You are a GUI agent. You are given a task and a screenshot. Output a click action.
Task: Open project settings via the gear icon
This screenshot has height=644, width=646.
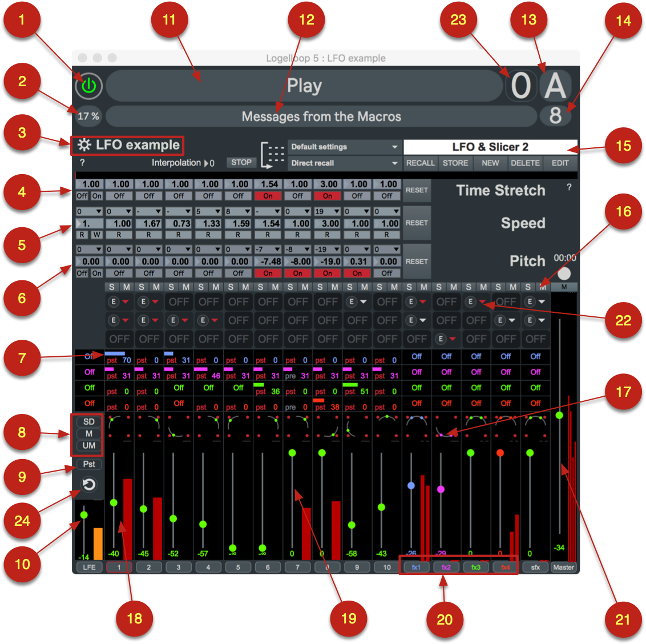click(x=84, y=145)
